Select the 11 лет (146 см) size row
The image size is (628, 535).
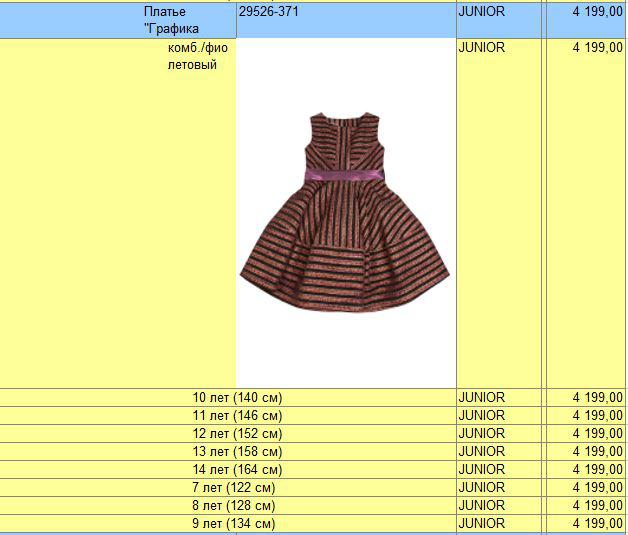[x=237, y=416]
